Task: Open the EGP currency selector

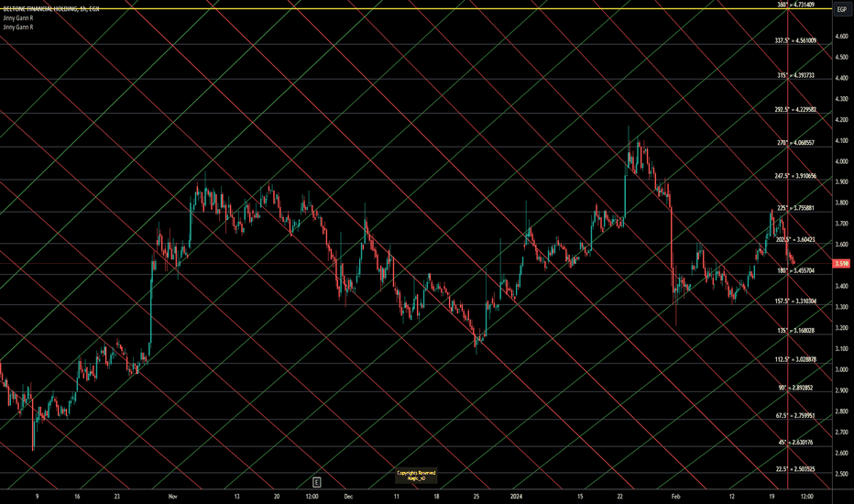Action: 841,10
